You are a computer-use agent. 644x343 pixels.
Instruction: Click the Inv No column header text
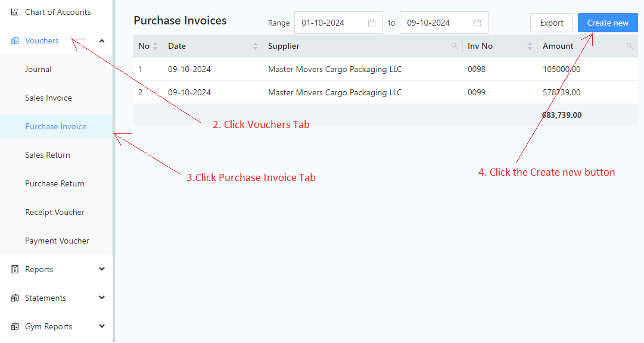coord(480,46)
